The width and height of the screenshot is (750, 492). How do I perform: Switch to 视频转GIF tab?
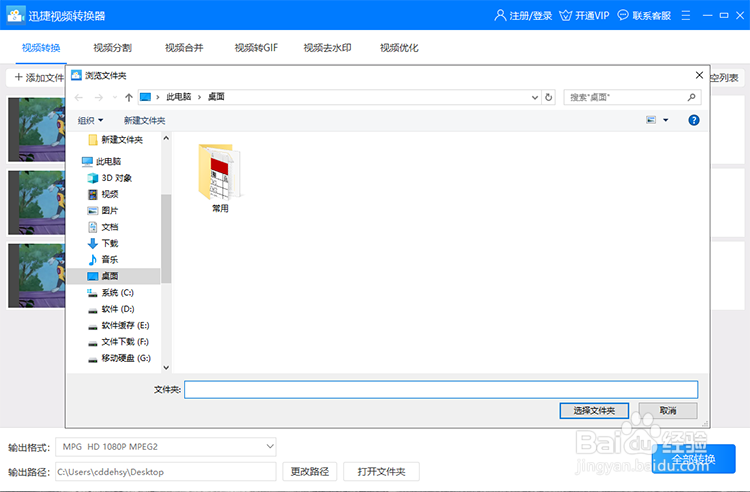256,48
